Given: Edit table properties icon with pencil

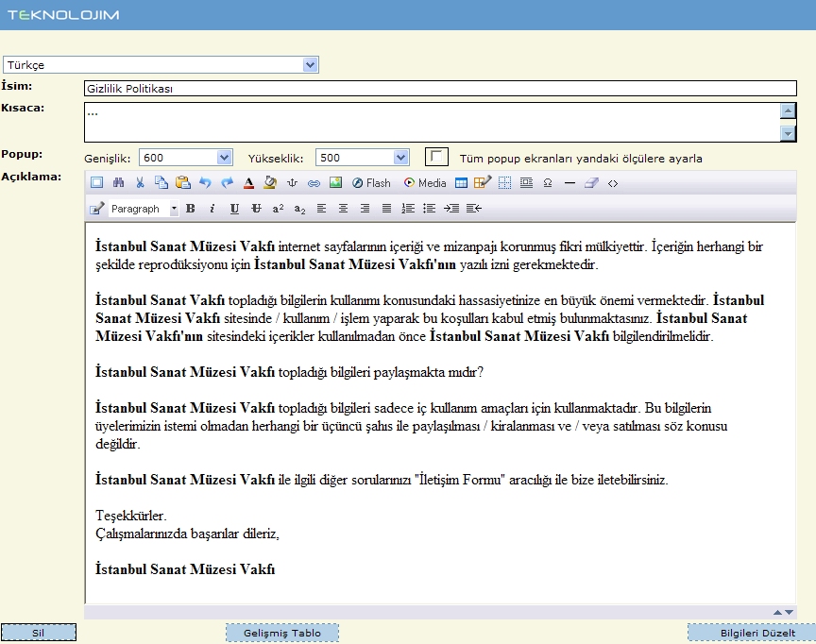Looking at the screenshot, I should point(483,182).
